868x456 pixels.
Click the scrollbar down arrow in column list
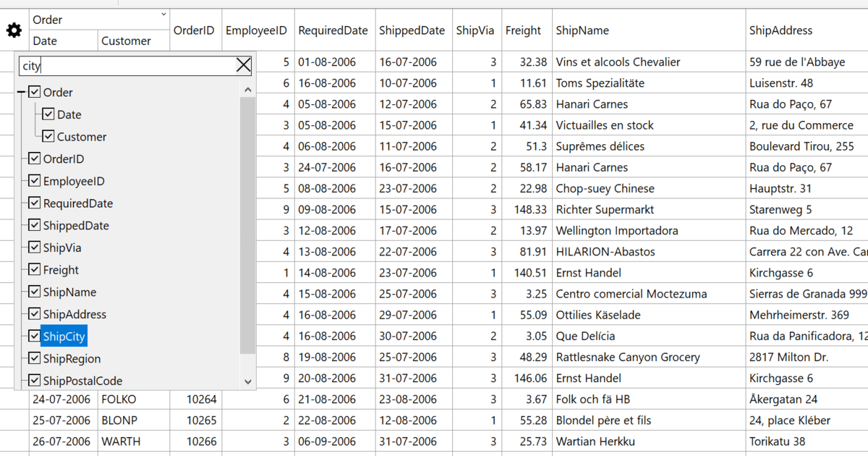247,380
